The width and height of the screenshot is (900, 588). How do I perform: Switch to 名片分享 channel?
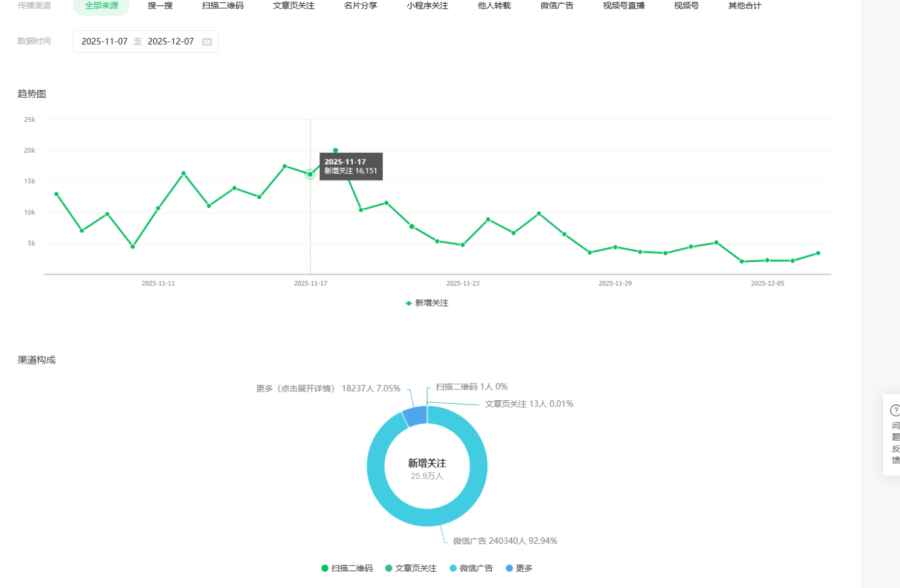click(361, 5)
